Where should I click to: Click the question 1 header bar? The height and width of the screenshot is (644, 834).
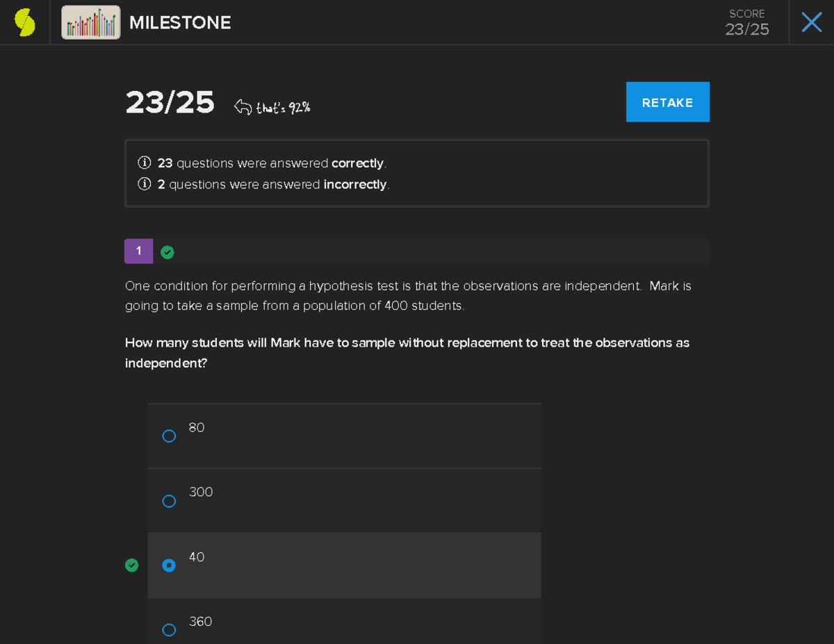point(417,251)
